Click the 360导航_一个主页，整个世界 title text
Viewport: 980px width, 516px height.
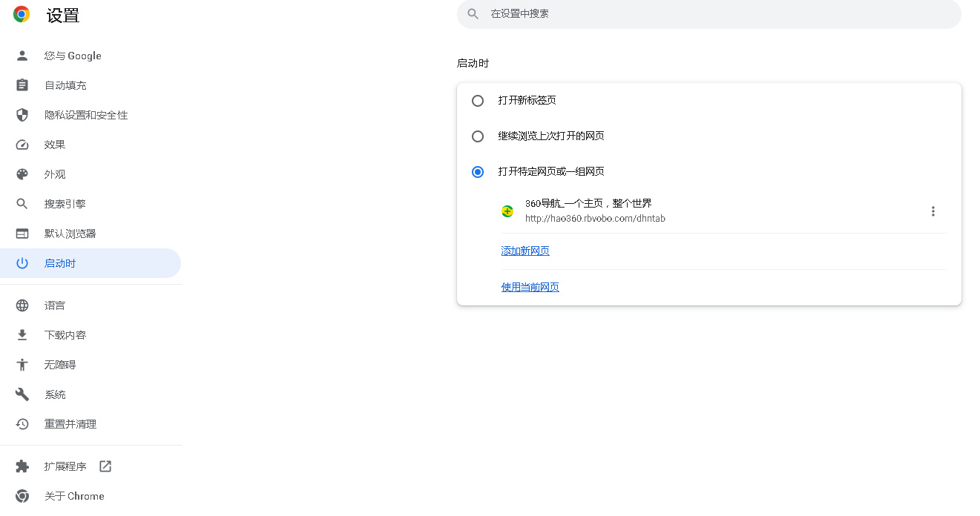tap(588, 203)
